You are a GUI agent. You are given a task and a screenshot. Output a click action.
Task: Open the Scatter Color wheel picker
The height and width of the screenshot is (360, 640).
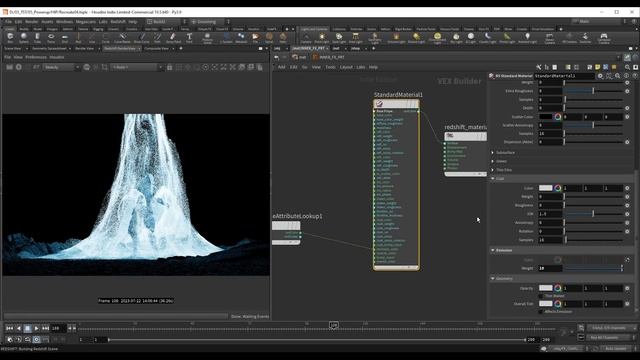(x=558, y=117)
